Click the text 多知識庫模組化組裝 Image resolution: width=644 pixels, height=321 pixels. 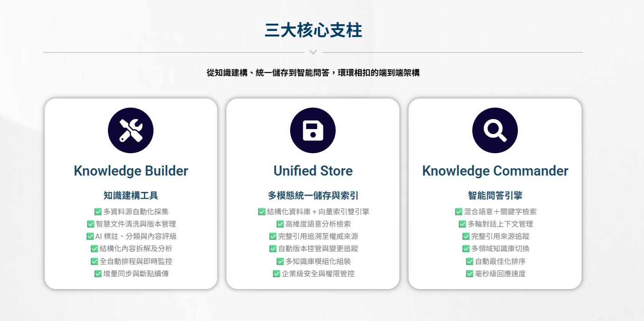[x=318, y=261]
